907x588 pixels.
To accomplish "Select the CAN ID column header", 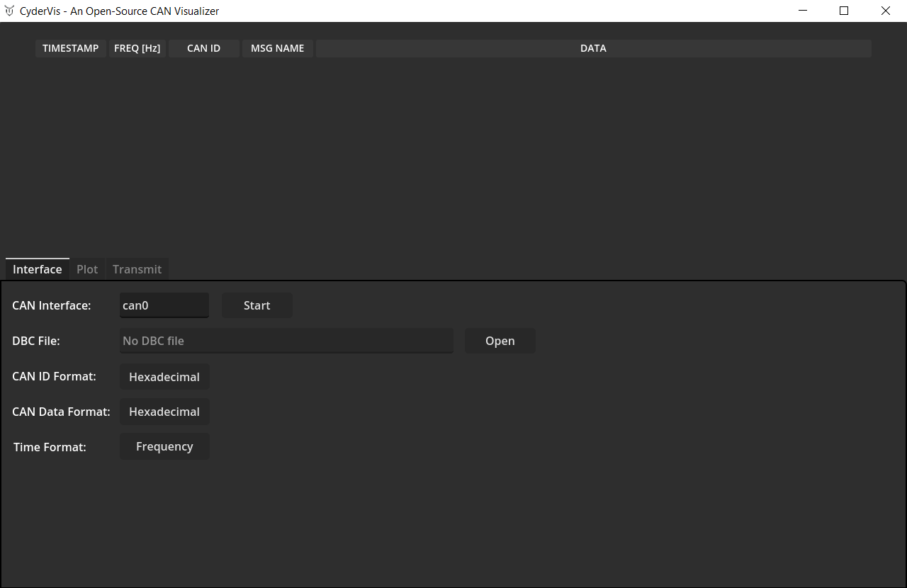I will click(203, 48).
